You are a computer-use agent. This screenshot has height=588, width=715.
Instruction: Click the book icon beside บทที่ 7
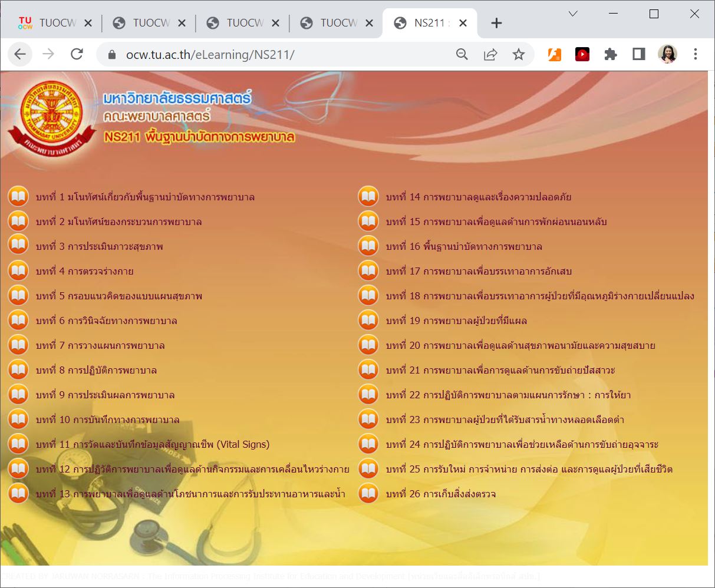pyautogui.click(x=18, y=345)
